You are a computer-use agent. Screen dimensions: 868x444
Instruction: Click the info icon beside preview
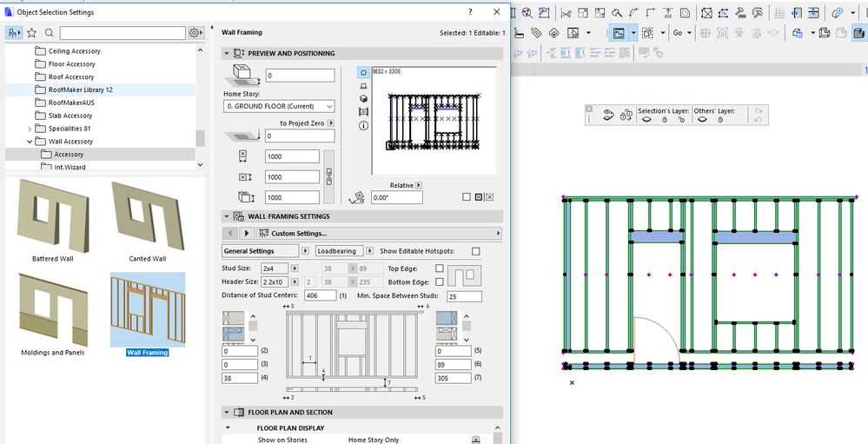[x=362, y=125]
